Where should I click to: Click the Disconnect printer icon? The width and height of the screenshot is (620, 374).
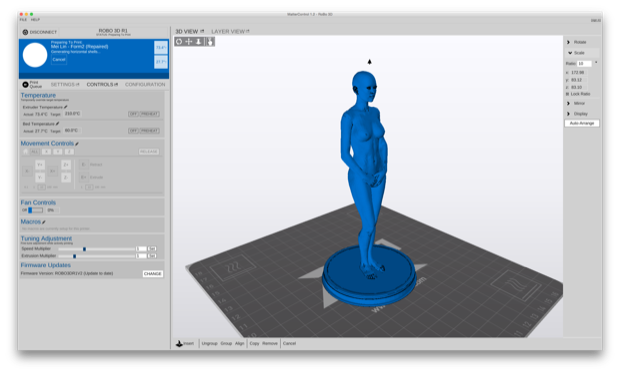[25, 32]
